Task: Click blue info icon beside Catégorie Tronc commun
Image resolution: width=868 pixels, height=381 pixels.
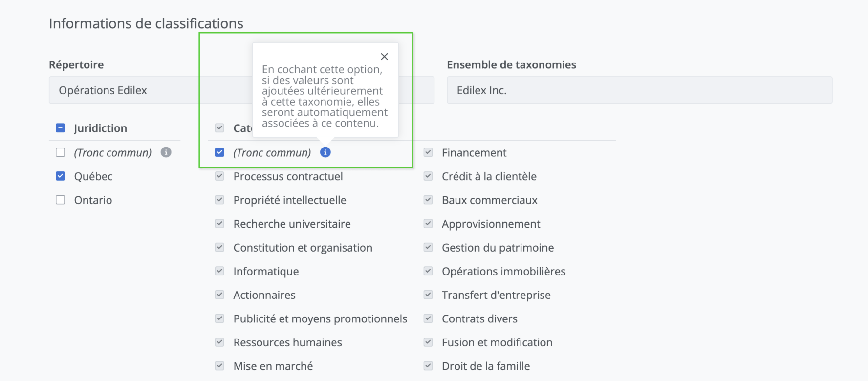Action: 325,152
